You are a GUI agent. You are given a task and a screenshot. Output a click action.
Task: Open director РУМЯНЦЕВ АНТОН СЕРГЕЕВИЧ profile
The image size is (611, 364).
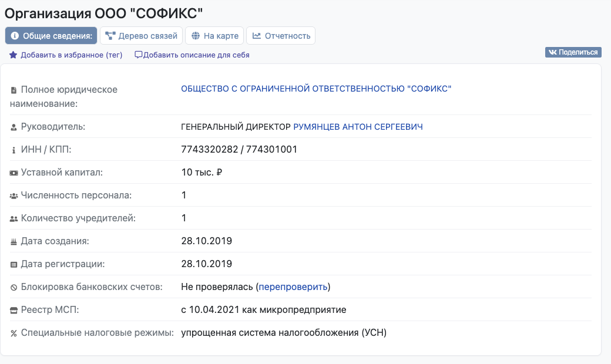[358, 127]
